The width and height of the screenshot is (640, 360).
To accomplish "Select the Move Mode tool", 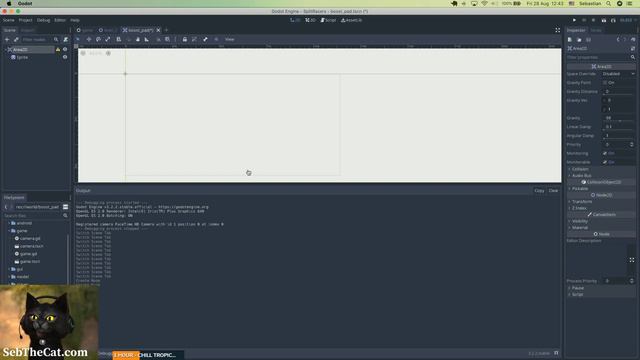I will pos(89,40).
